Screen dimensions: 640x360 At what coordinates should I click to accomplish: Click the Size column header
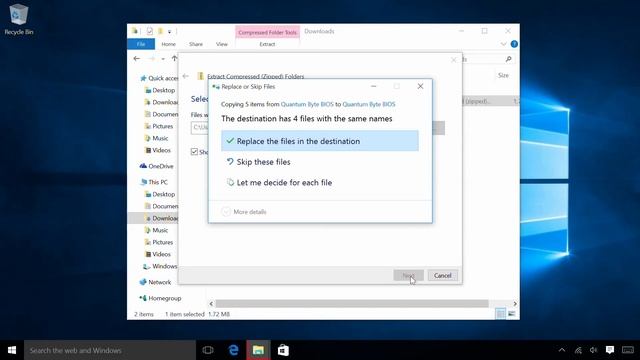tap(503, 76)
